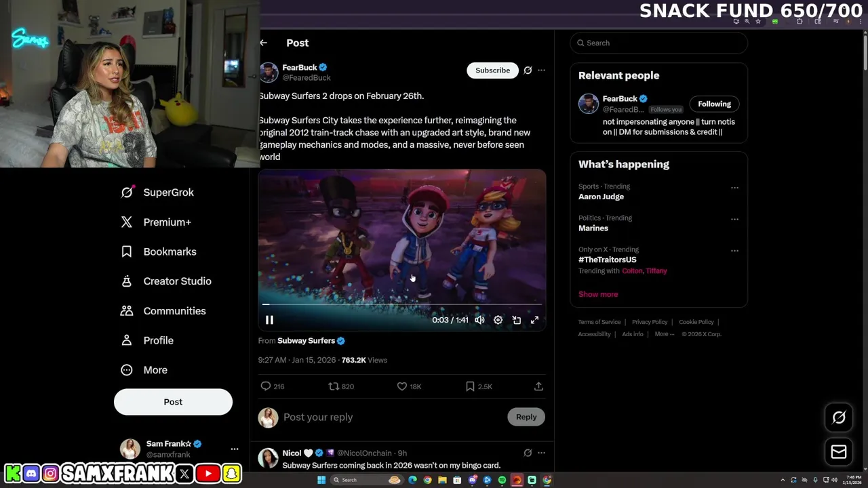Viewport: 868px width, 488px height.
Task: Open Premium+ in the sidebar
Action: click(156, 222)
